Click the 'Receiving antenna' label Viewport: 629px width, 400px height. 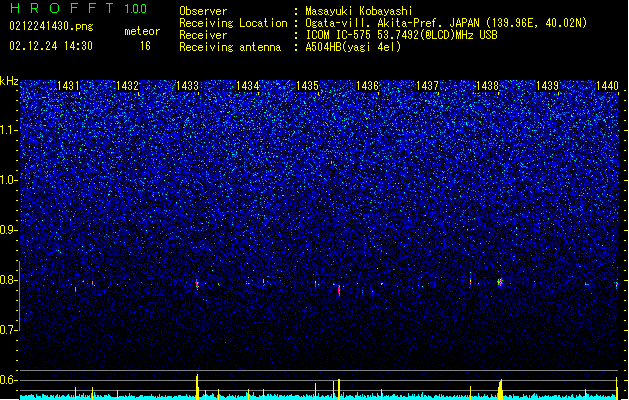tap(230, 47)
